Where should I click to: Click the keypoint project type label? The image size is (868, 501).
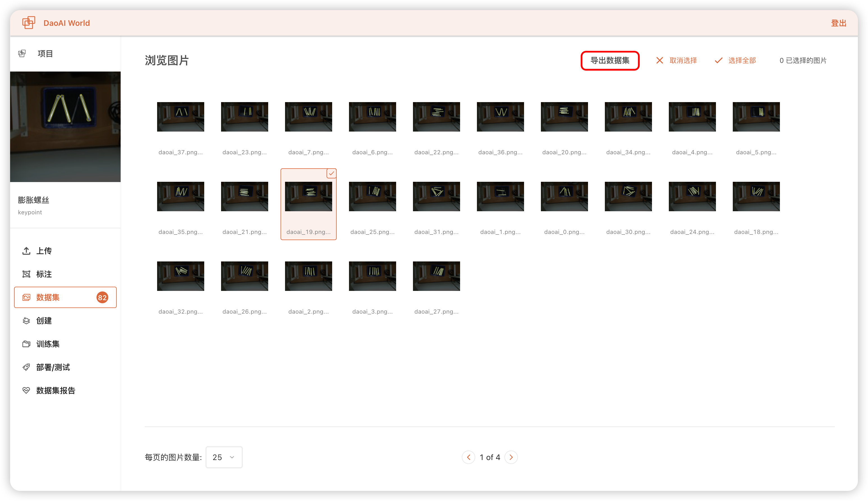(30, 212)
